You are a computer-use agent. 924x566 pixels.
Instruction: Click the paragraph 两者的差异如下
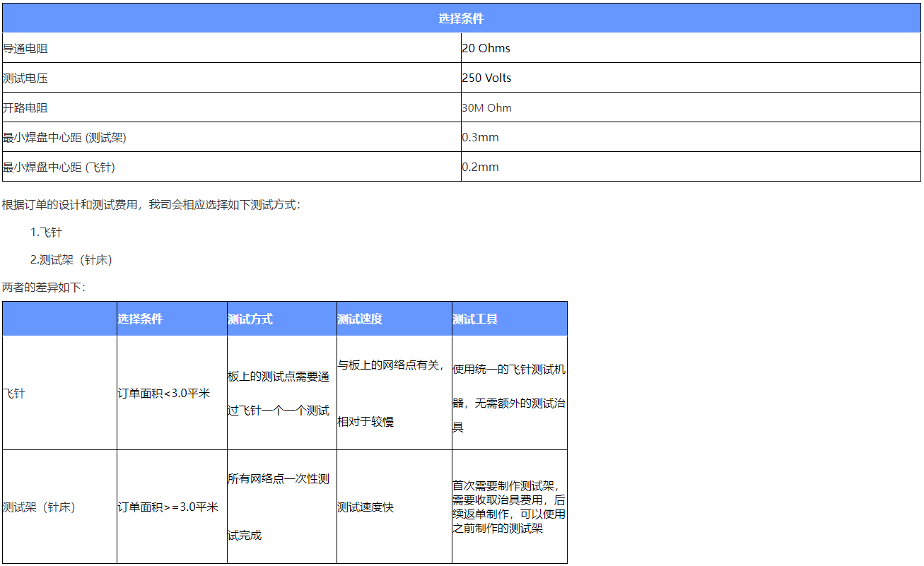click(43, 288)
